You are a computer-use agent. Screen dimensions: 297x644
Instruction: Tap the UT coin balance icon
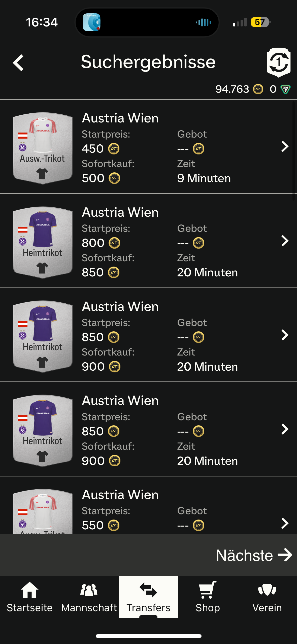[x=258, y=89]
